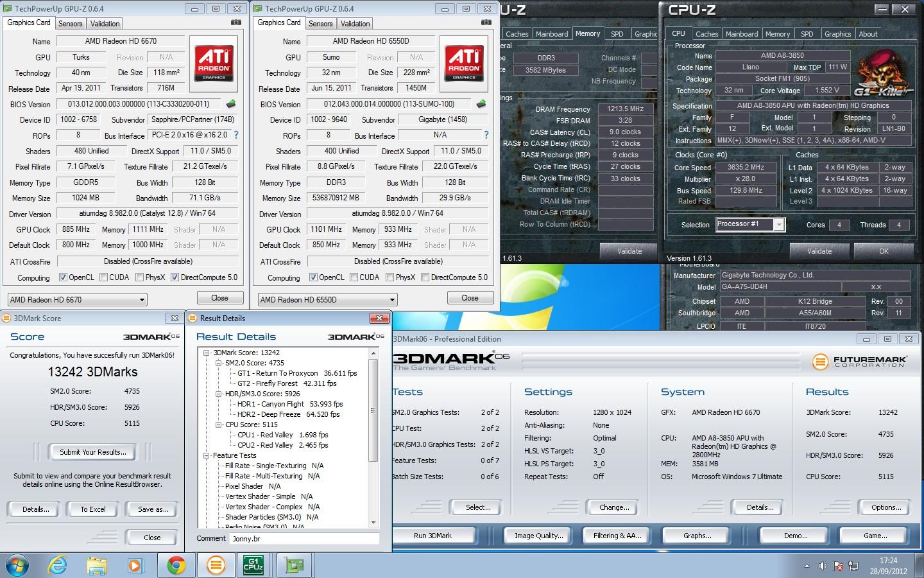Image resolution: width=924 pixels, height=578 pixels.
Task: Toggle PhysX checkbox in HD 6550D window
Action: pos(389,277)
